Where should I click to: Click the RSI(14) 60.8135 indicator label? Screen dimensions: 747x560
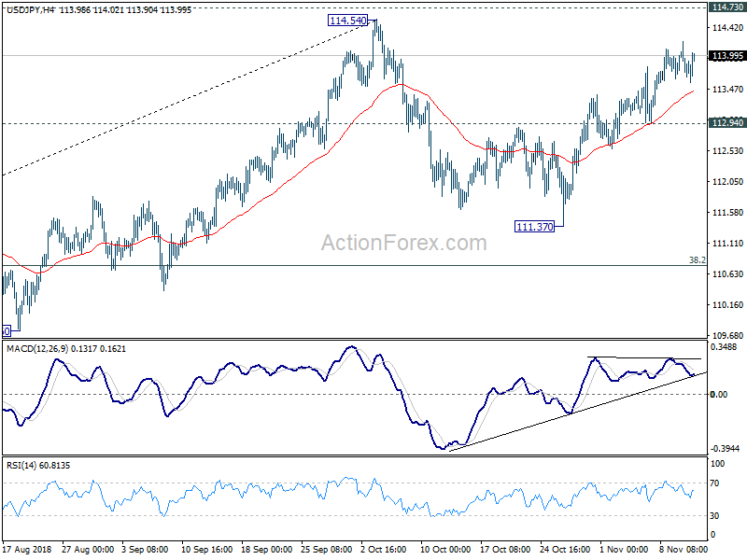point(38,465)
